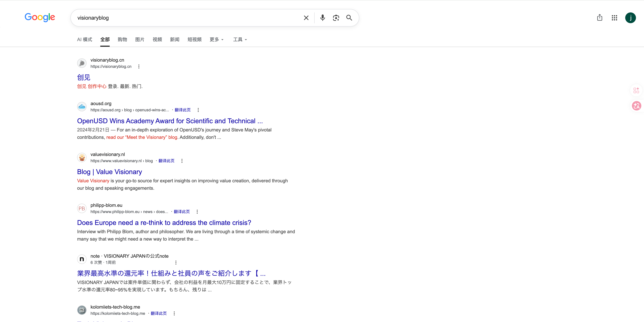Image resolution: width=644 pixels, height=322 pixels.
Task: Switch to 购物 tab
Action: tap(122, 39)
